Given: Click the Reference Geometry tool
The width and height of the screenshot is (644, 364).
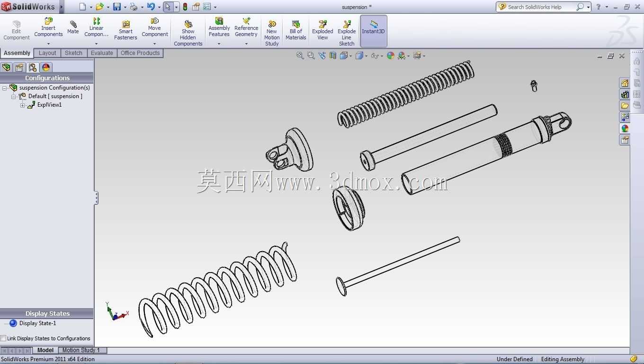Looking at the screenshot, I should coord(246,27).
